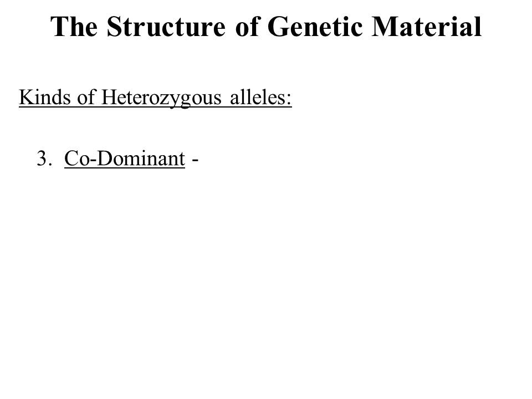Click the word 'Material' in the title
Image resolution: width=532 pixels, height=399 pixels.
[427, 27]
